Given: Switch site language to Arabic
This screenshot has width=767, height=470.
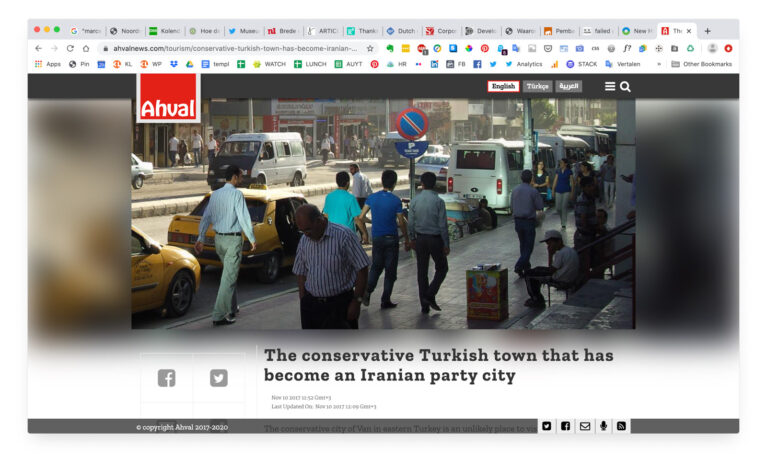Looking at the screenshot, I should click(568, 87).
